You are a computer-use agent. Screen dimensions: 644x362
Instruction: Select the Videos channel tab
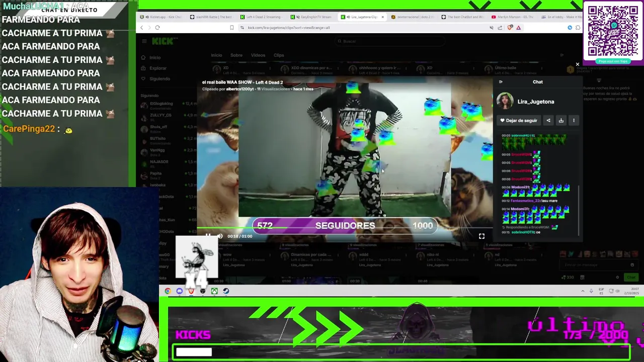[258, 55]
